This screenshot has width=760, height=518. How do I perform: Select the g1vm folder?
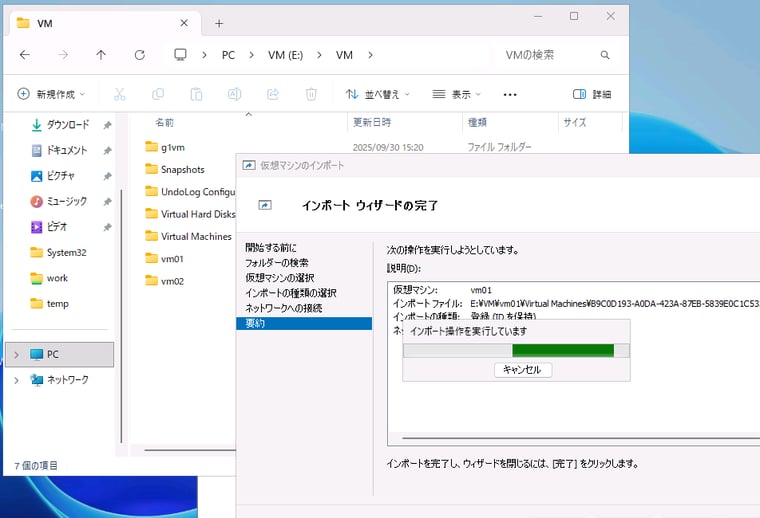click(x=165, y=147)
